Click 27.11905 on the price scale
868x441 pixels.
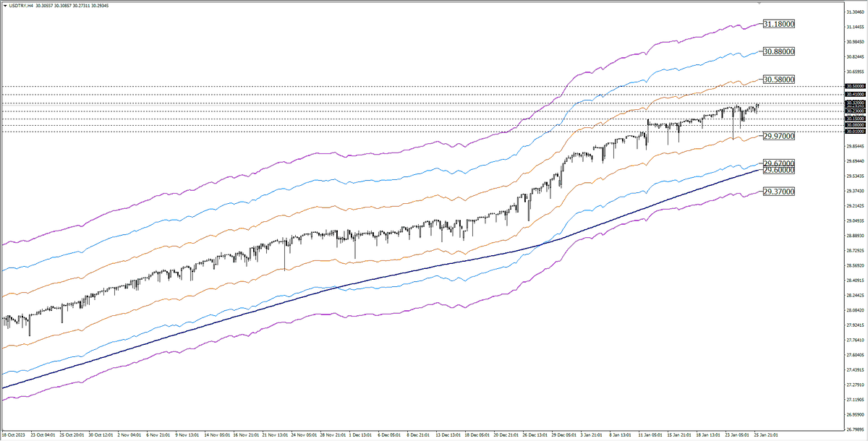(856, 399)
